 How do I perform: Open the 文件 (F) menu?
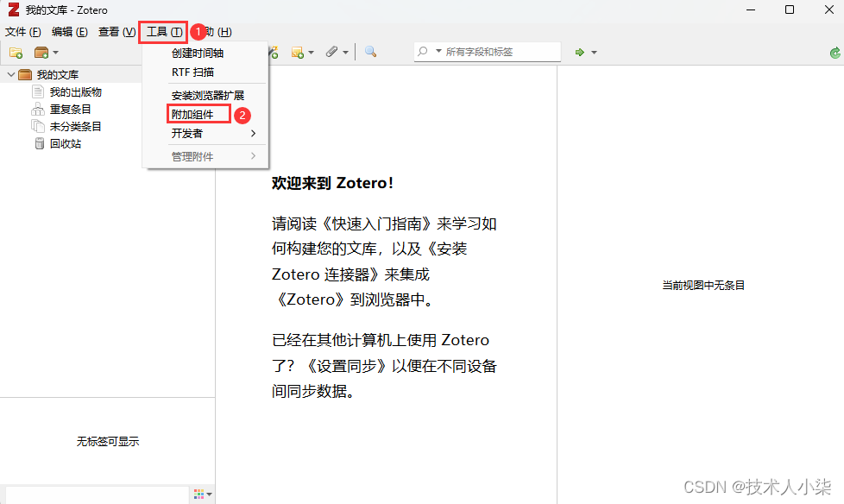click(23, 32)
